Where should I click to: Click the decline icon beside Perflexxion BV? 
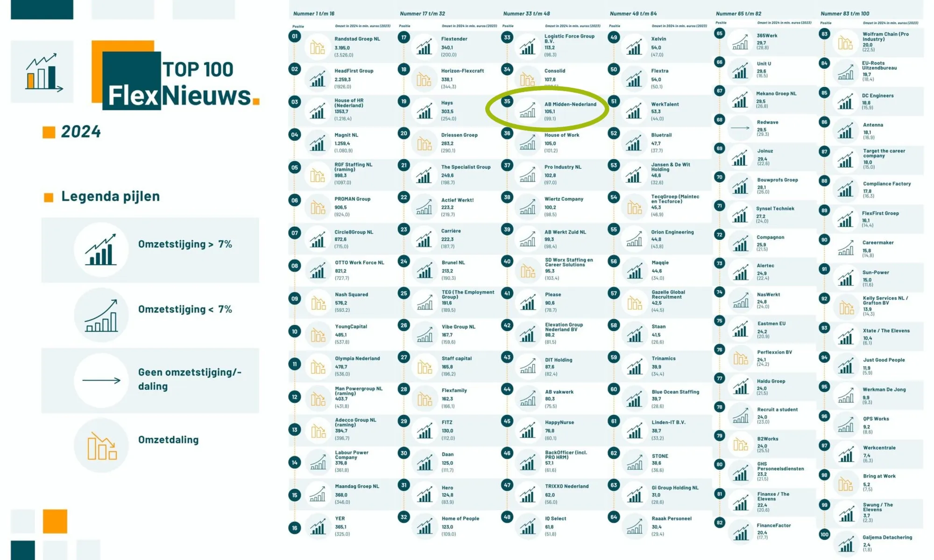click(740, 358)
